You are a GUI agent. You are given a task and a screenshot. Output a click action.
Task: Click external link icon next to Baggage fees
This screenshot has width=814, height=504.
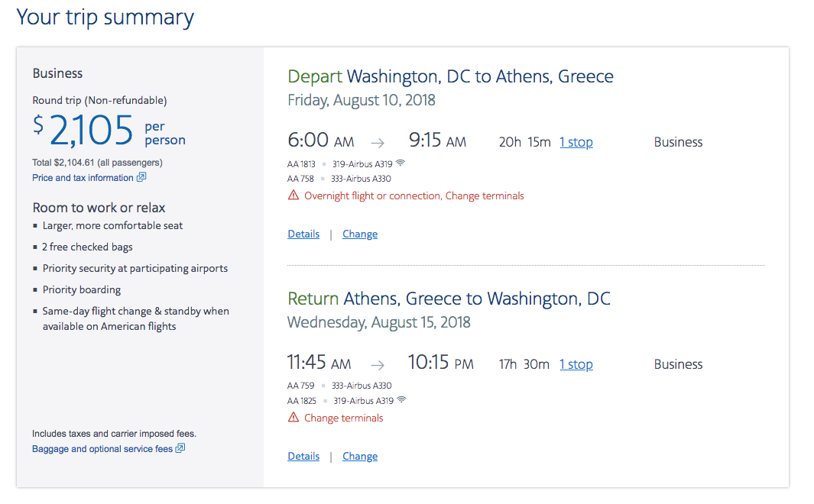pos(180,449)
